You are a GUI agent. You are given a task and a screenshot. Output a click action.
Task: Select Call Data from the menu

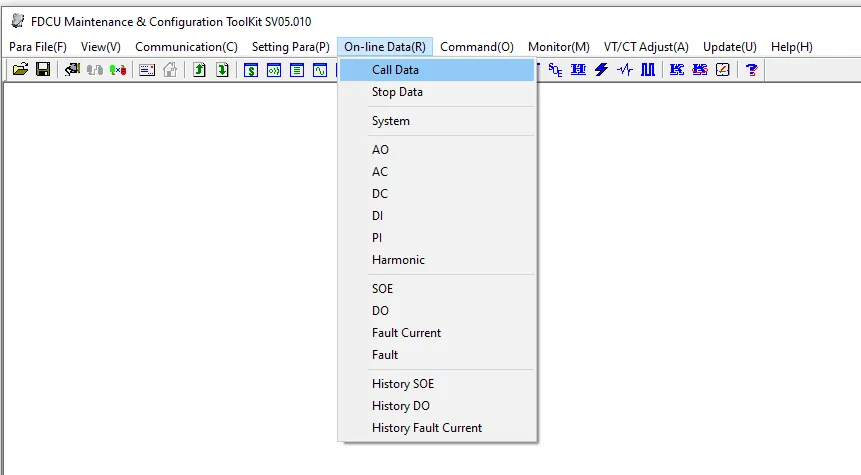tap(437, 70)
